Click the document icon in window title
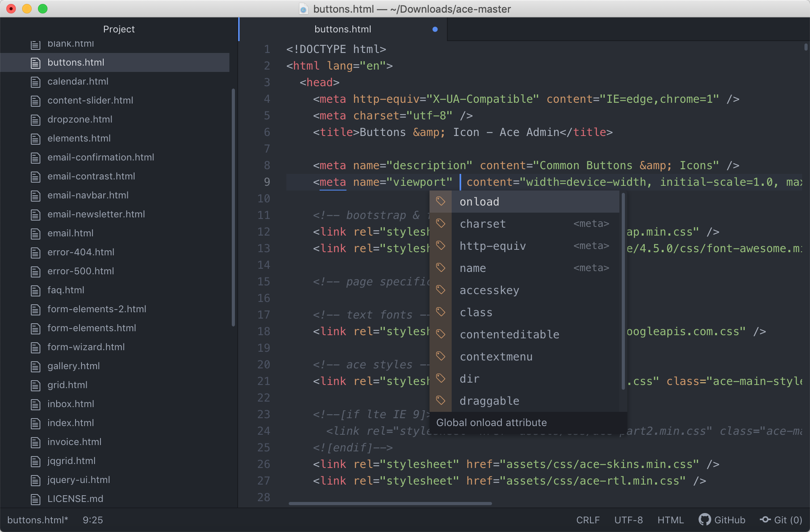The width and height of the screenshot is (810, 532). click(x=303, y=9)
